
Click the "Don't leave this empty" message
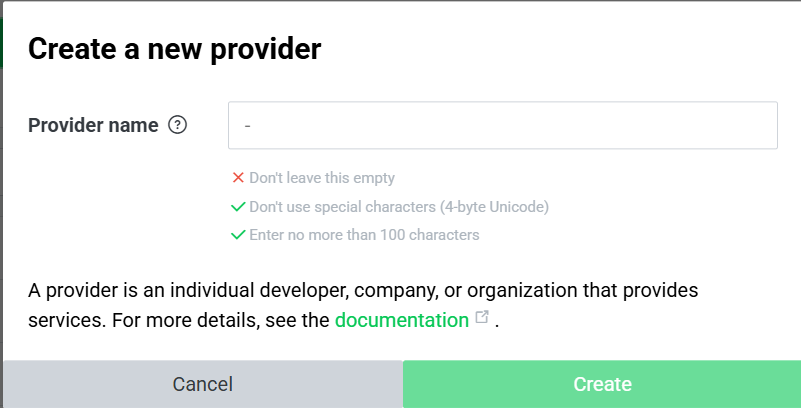[x=322, y=178]
